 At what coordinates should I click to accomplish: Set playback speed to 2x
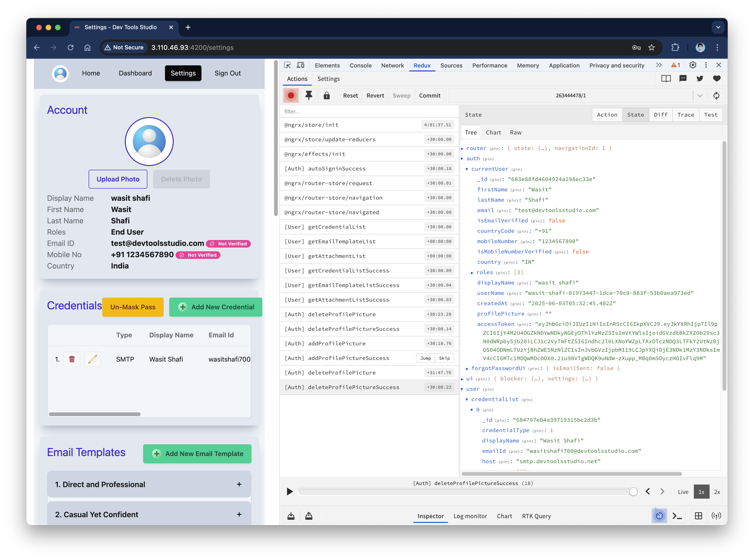(717, 492)
